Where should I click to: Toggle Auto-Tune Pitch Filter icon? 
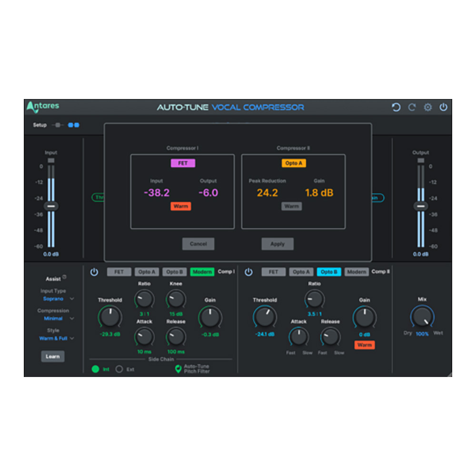pyautogui.click(x=178, y=369)
